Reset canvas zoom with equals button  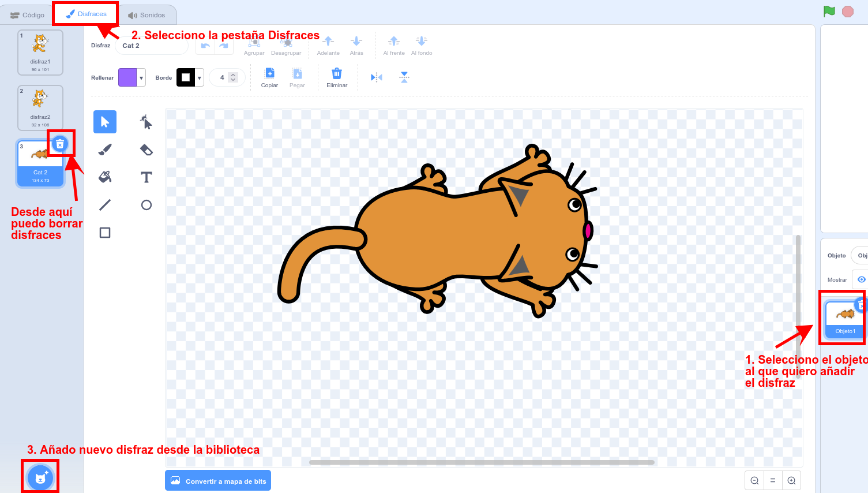coord(773,480)
